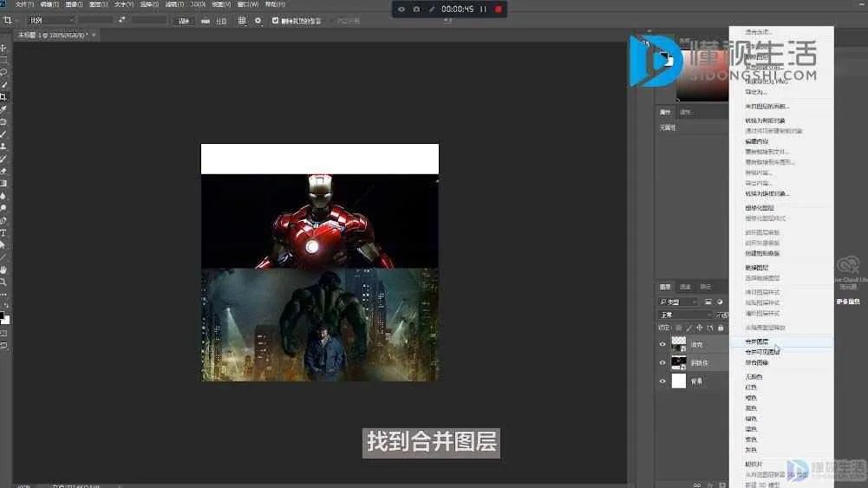Open crop overlay grid options
This screenshot has width=868, height=488.
242,21
